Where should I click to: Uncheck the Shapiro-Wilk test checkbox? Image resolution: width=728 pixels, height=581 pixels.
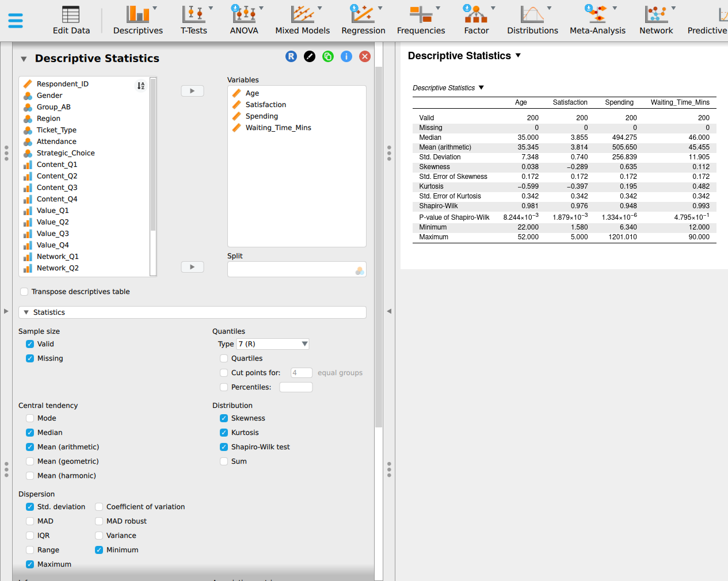coord(224,447)
